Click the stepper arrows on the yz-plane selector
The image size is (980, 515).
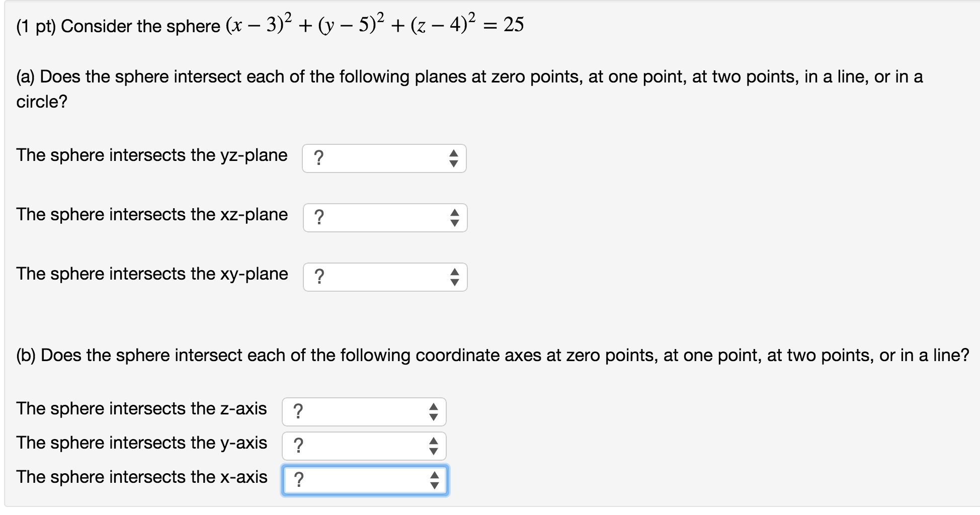(x=454, y=158)
